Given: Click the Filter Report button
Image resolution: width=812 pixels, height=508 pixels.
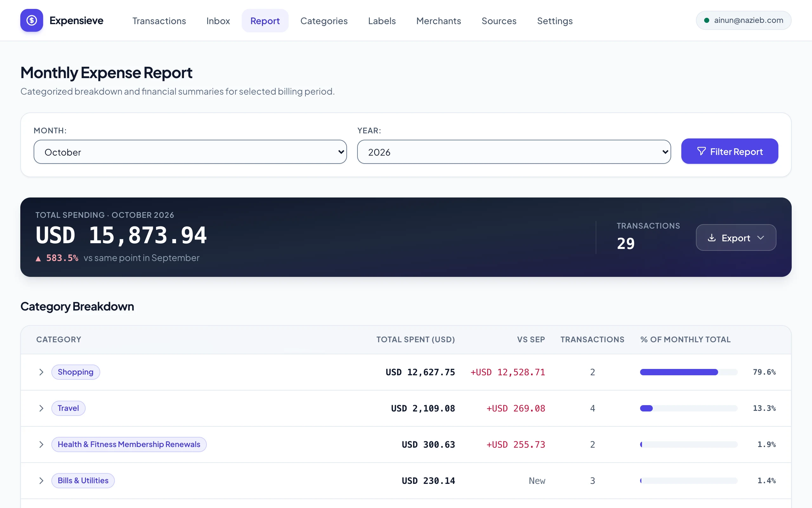Looking at the screenshot, I should (x=730, y=151).
